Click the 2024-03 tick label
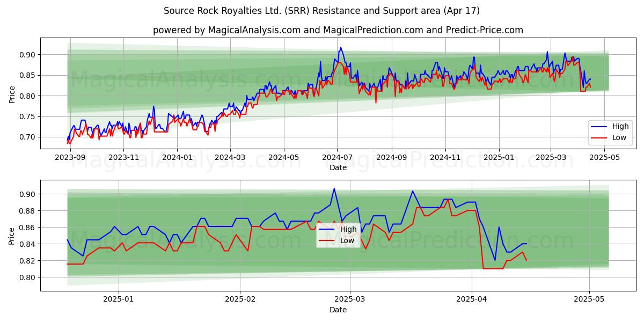Image resolution: width=644 pixels, height=322 pixels. coord(230,157)
